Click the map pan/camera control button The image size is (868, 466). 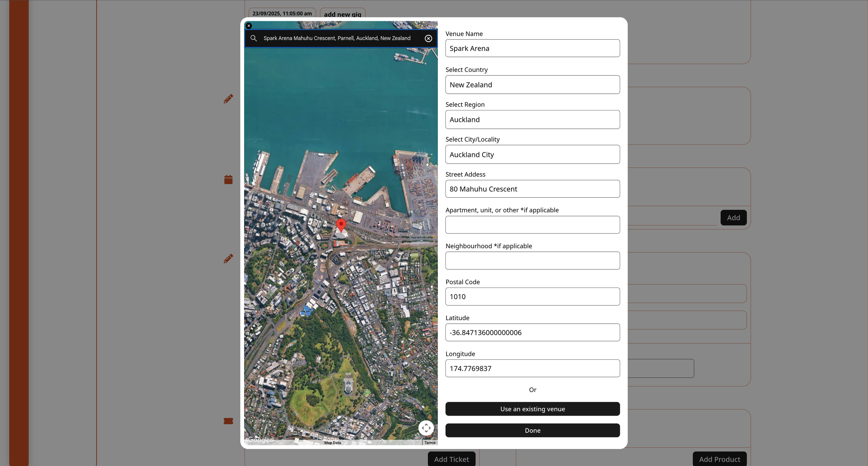(426, 428)
